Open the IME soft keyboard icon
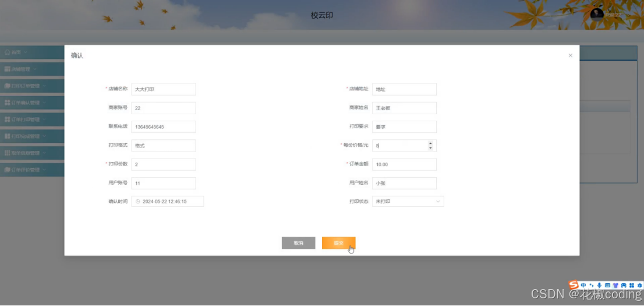 (607, 285)
